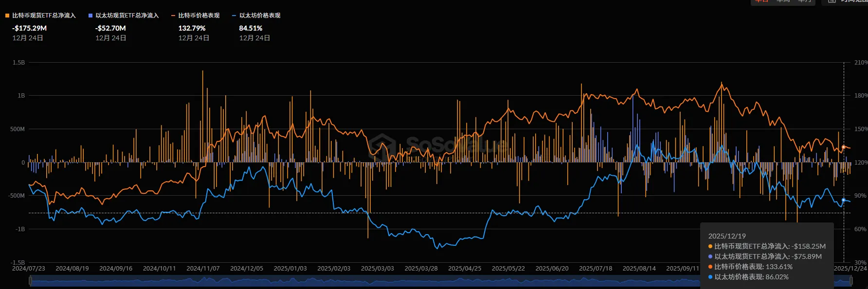Hide the 比特币价格表现 line series
868x289 pixels.
click(x=199, y=16)
